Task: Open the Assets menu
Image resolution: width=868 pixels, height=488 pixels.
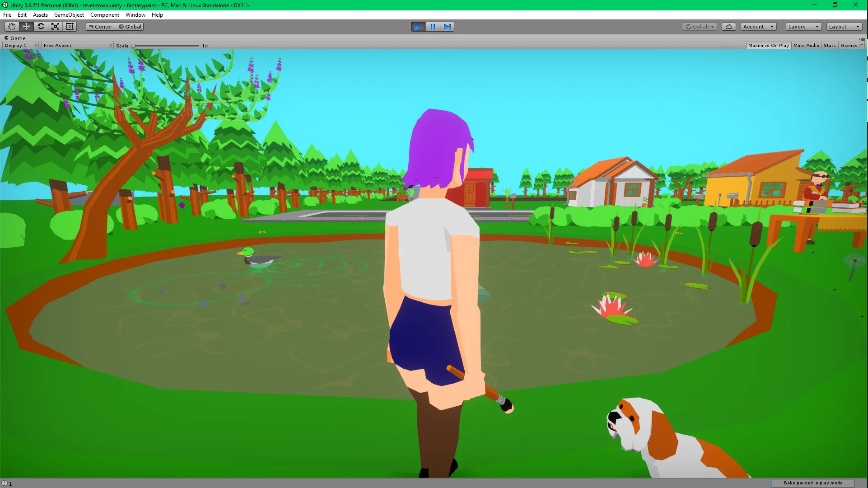Action: coord(40,15)
